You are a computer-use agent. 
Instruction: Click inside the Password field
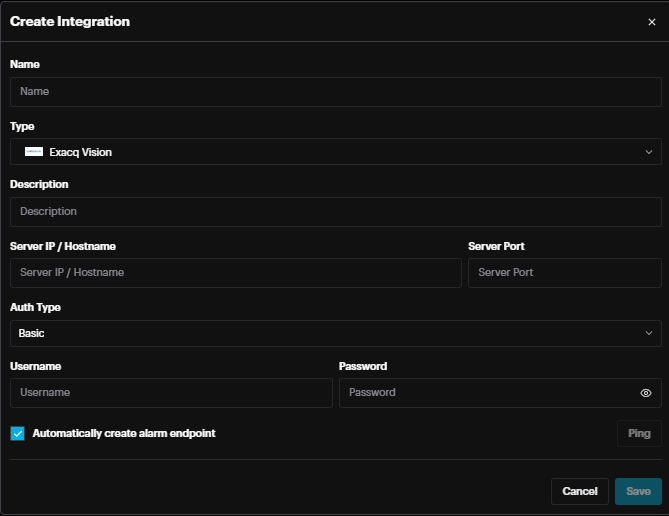pyautogui.click(x=485, y=393)
